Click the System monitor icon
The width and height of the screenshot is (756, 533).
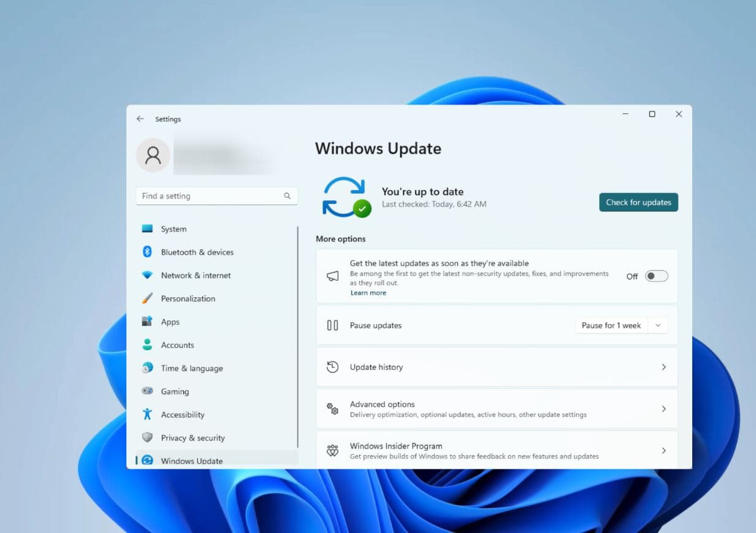tap(147, 229)
